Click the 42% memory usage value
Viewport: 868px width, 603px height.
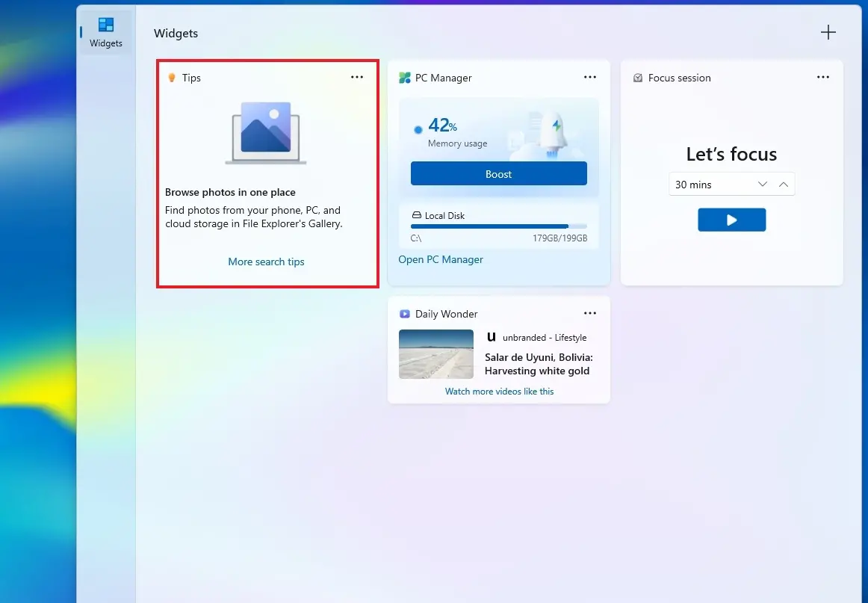click(x=442, y=125)
